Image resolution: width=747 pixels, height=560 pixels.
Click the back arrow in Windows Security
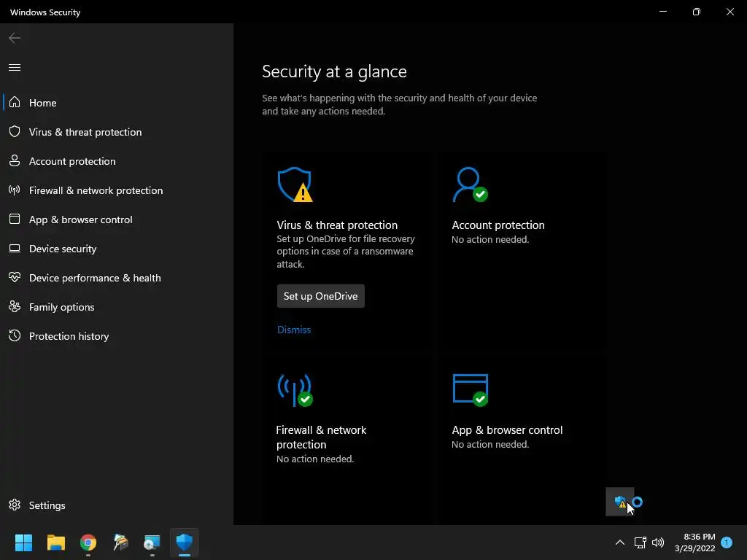(15, 38)
